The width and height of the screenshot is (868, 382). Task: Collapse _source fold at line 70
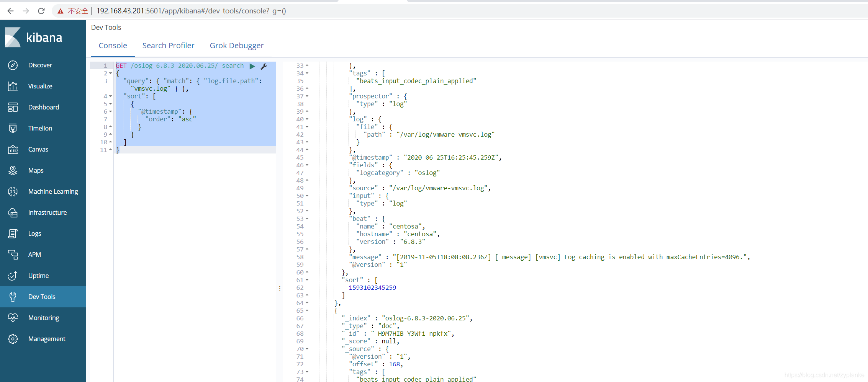[307, 349]
